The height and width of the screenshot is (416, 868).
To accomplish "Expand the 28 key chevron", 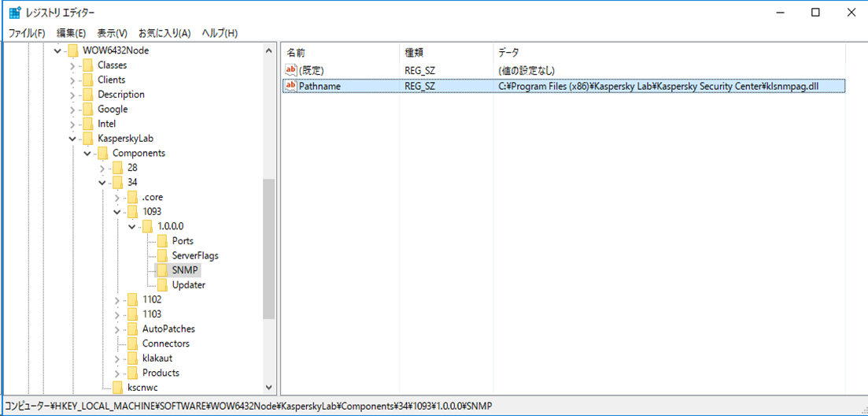I will pos(102,168).
